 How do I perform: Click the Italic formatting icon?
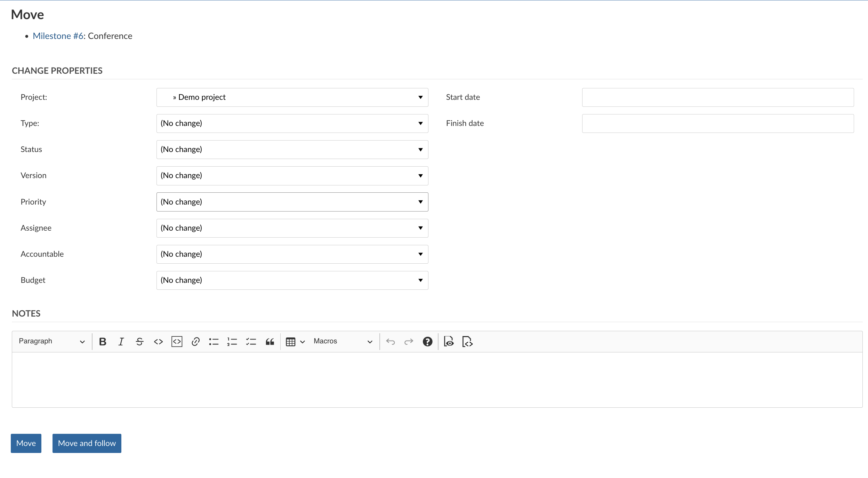(x=120, y=341)
